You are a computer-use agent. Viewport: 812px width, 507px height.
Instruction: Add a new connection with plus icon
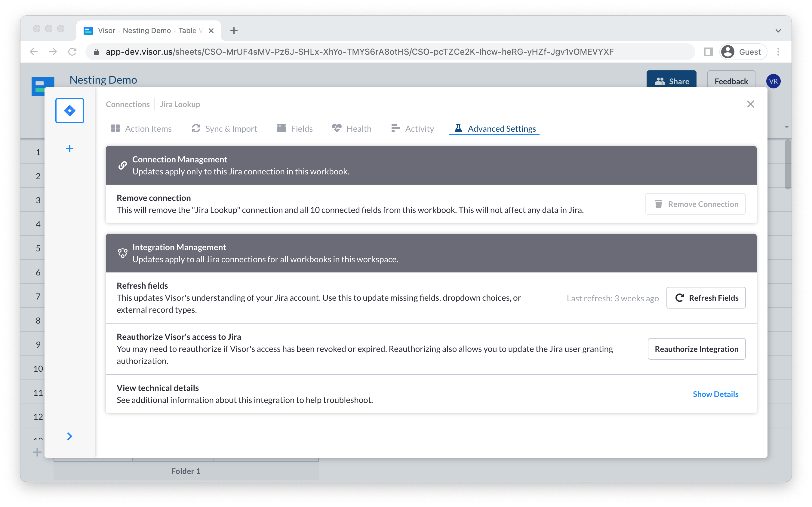point(70,149)
